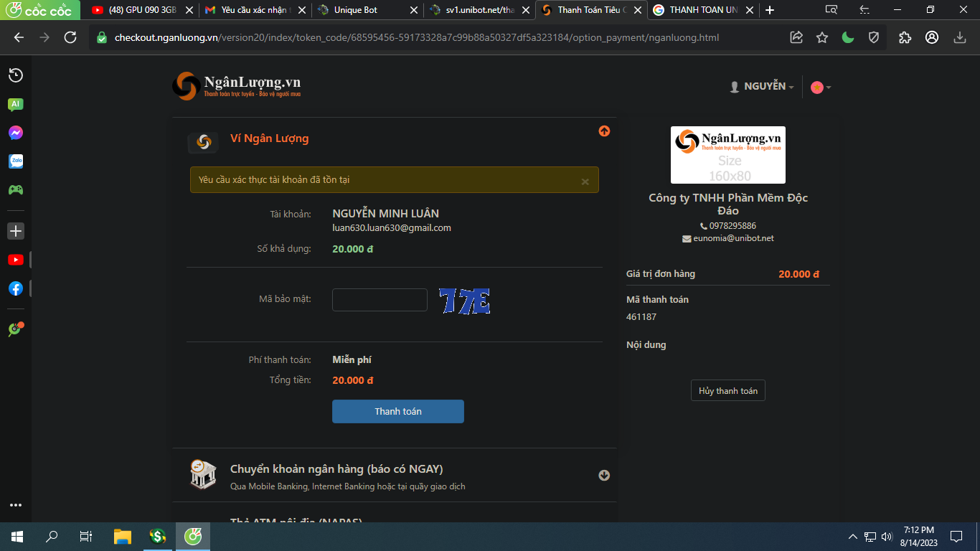Viewport: 980px width, 551px height.
Task: Add a new sidebar app with plus icon
Action: 16,231
